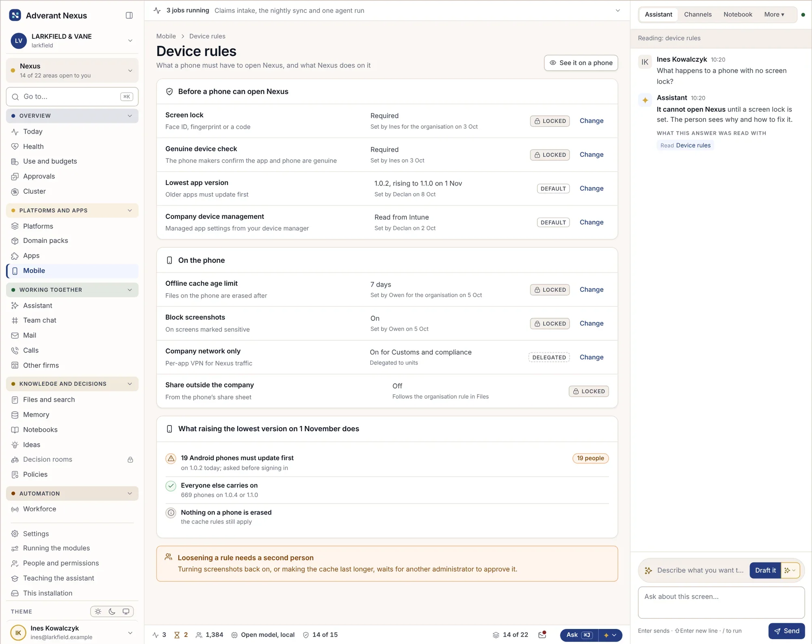The width and height of the screenshot is (812, 644).
Task: Change the Block screenshots rule
Action: pyautogui.click(x=592, y=324)
